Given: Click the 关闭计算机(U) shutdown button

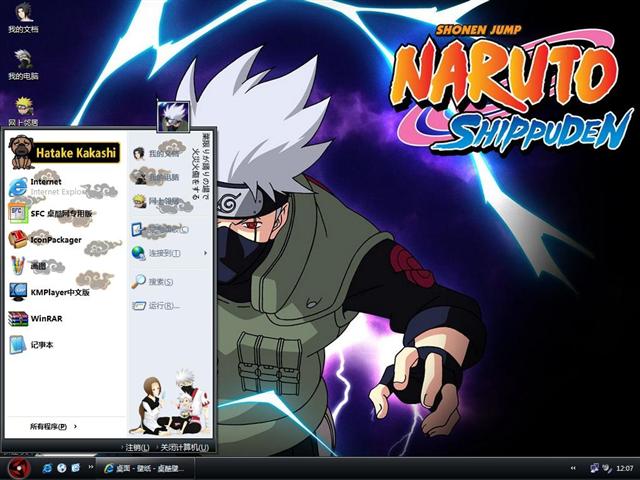Looking at the screenshot, I should tap(183, 447).
